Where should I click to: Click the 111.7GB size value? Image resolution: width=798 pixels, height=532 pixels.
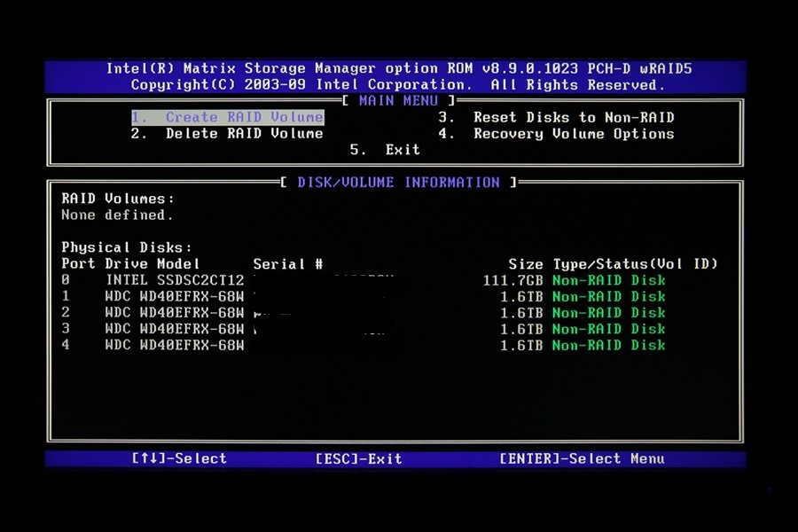click(x=513, y=280)
